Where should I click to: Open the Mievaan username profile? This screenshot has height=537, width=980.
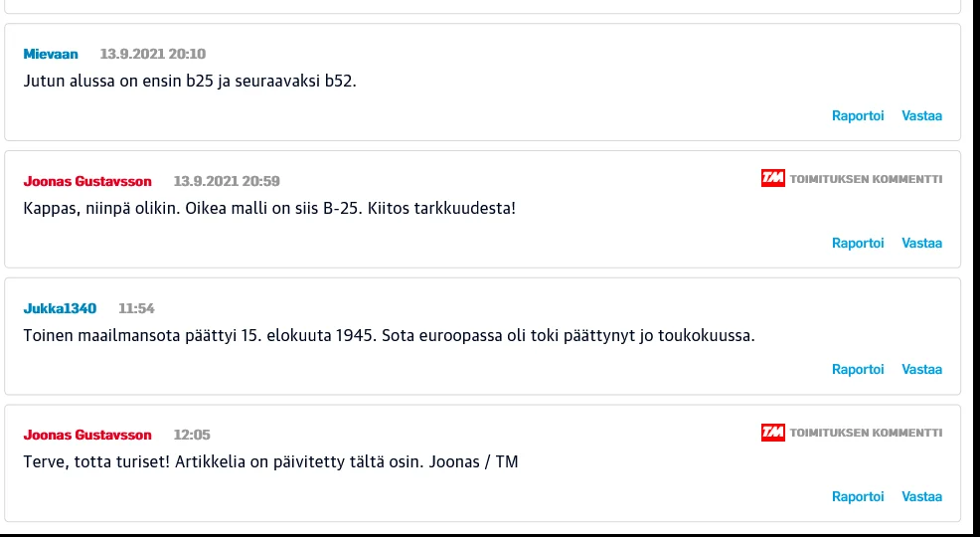point(51,54)
